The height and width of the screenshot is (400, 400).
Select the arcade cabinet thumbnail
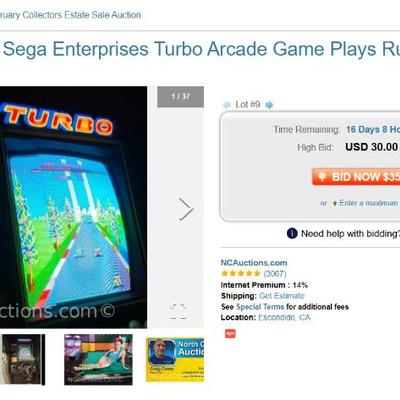(22, 360)
